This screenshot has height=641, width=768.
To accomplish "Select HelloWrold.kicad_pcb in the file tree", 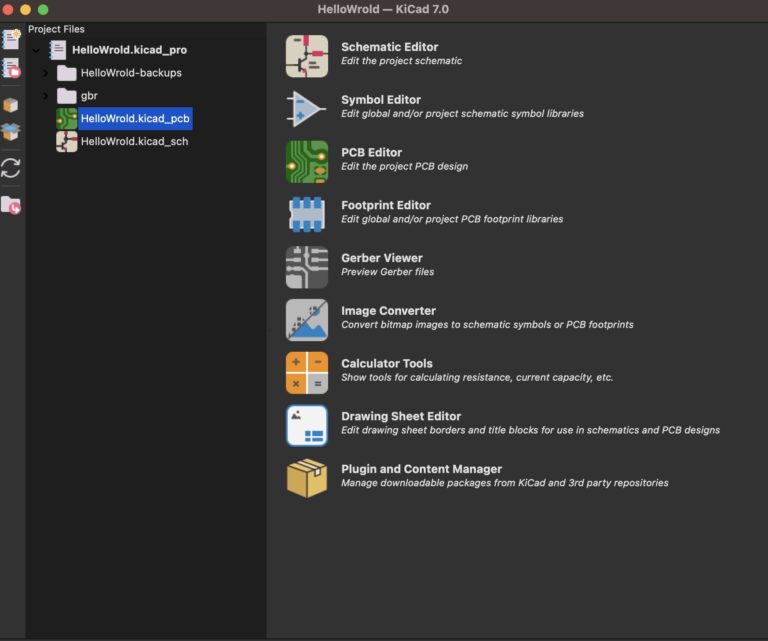I will point(134,119).
